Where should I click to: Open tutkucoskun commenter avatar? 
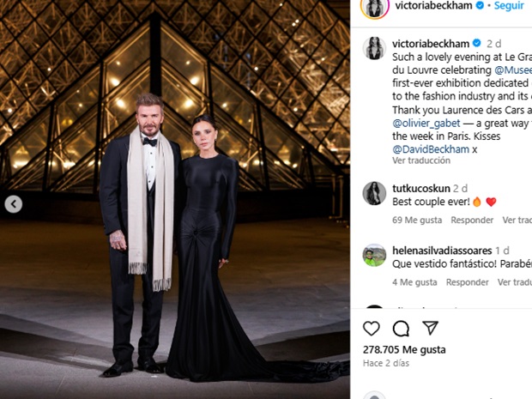click(374, 193)
